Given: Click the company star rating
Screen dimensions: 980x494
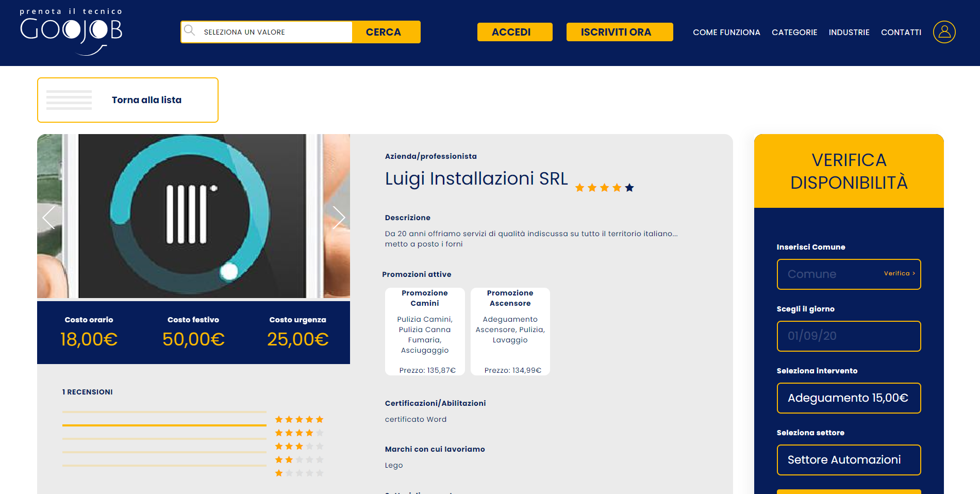Looking at the screenshot, I should (x=604, y=188).
